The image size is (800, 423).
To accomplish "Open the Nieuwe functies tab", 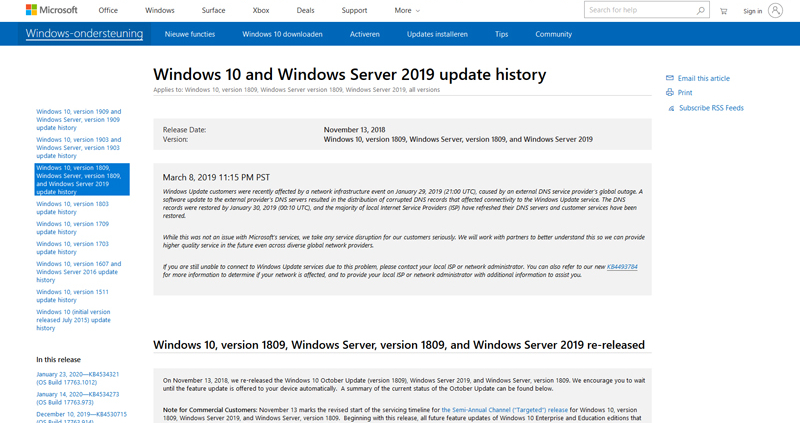I will pyautogui.click(x=190, y=34).
